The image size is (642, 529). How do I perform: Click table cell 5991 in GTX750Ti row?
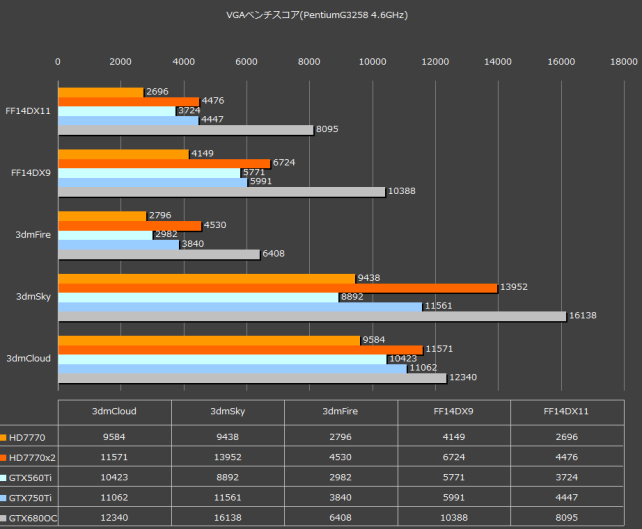tap(454, 498)
